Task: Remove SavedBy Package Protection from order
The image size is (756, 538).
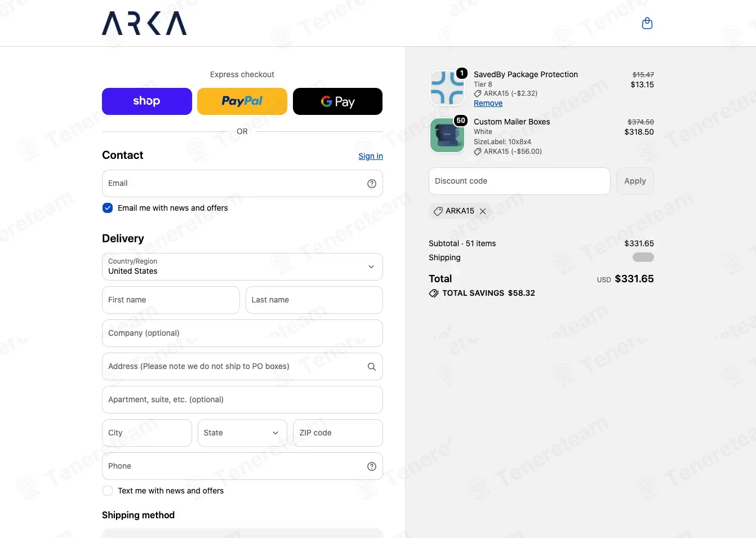Action: pos(488,103)
